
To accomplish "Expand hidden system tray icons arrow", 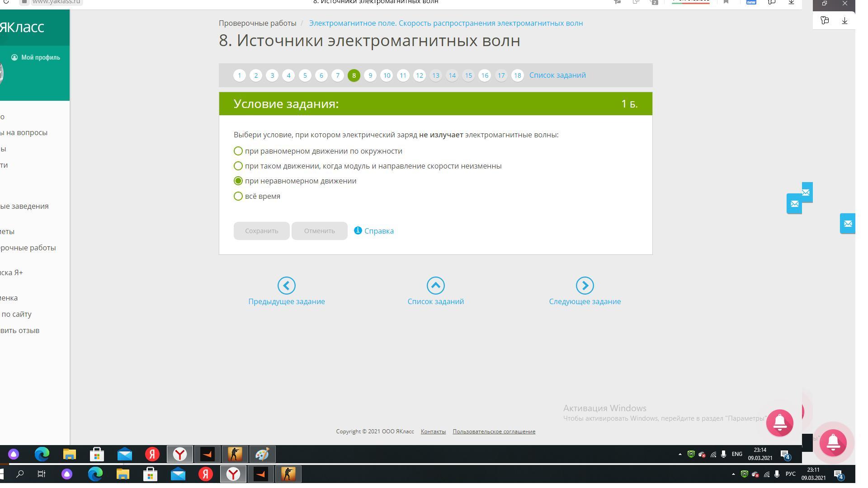I will coord(733,474).
